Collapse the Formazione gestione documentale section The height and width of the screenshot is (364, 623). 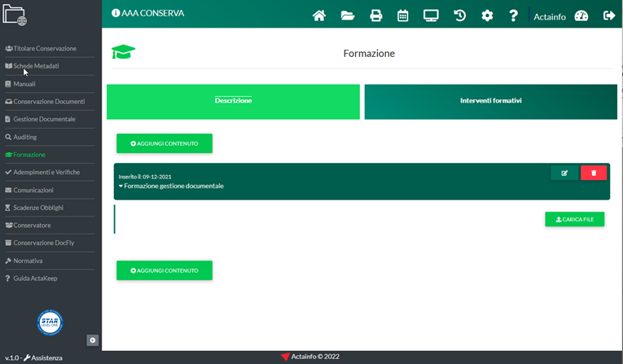tap(171, 186)
